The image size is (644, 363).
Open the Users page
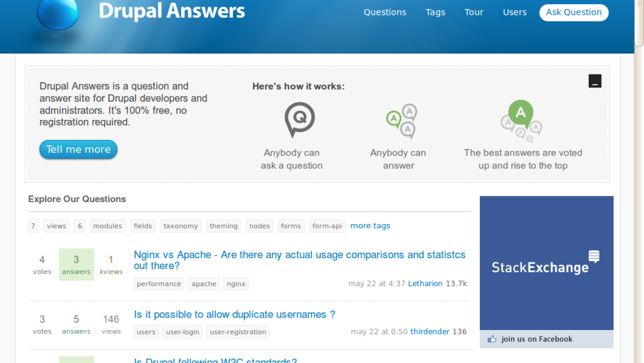click(515, 12)
